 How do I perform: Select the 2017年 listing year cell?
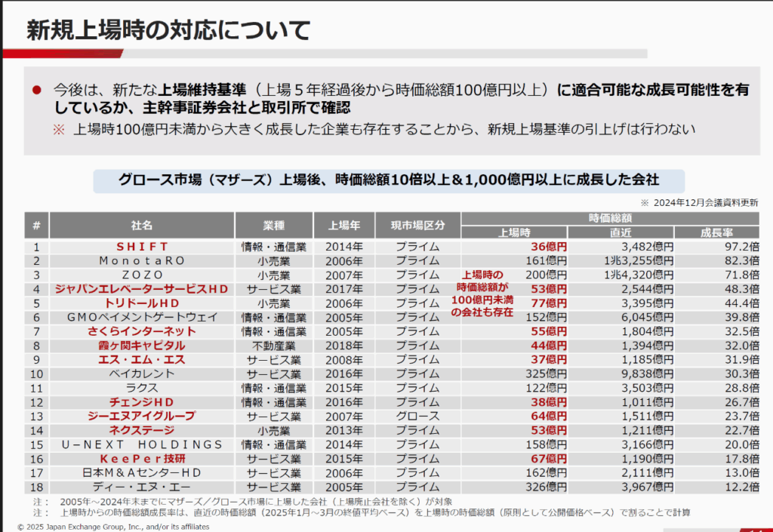(x=344, y=289)
